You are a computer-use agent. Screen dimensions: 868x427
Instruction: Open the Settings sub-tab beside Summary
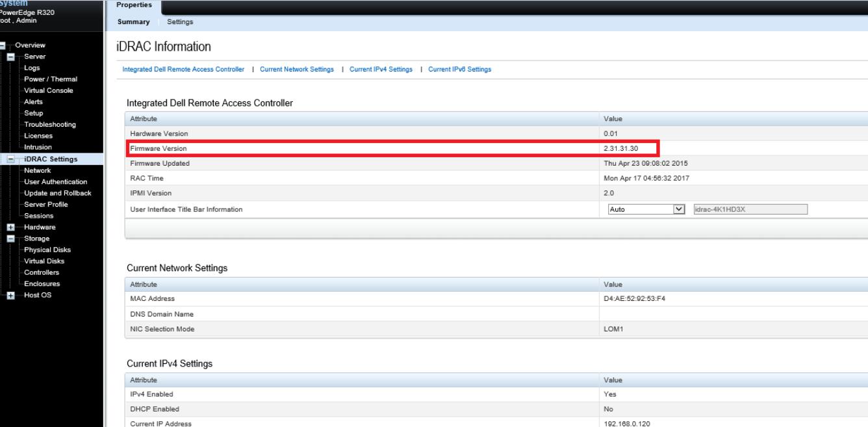180,22
